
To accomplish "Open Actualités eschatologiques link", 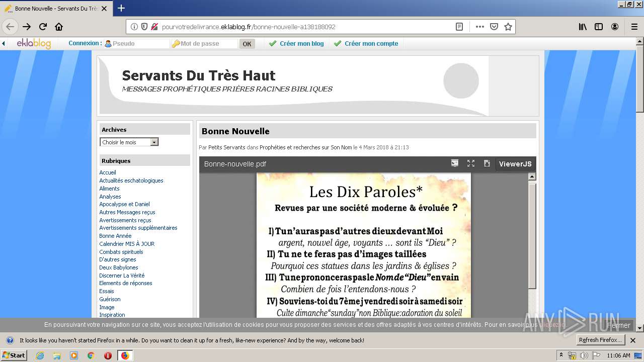I will coord(131,180).
